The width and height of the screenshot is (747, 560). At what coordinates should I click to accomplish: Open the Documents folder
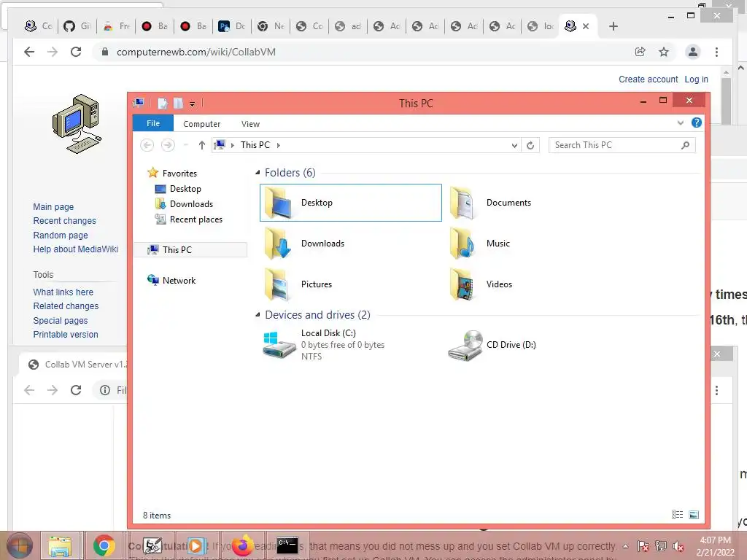coord(491,203)
